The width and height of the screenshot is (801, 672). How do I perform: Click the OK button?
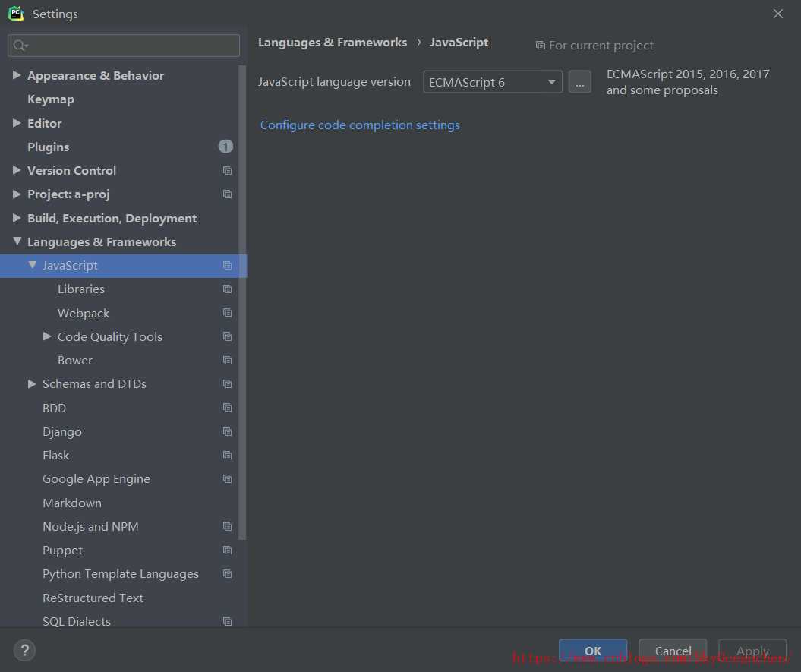593,651
